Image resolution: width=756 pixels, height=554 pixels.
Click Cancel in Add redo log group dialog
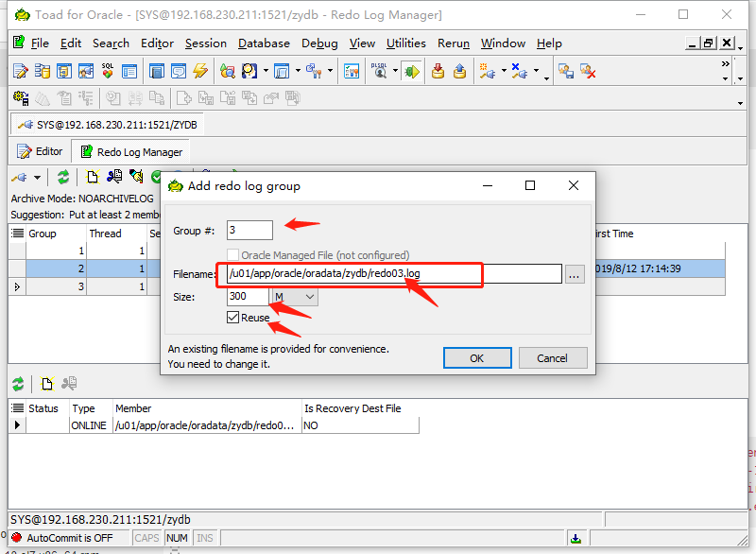tap(553, 357)
